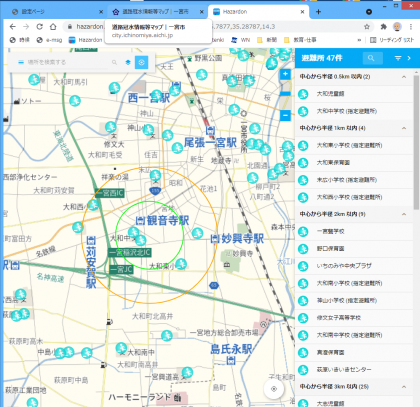Open the 時候 bookmark

[20, 40]
